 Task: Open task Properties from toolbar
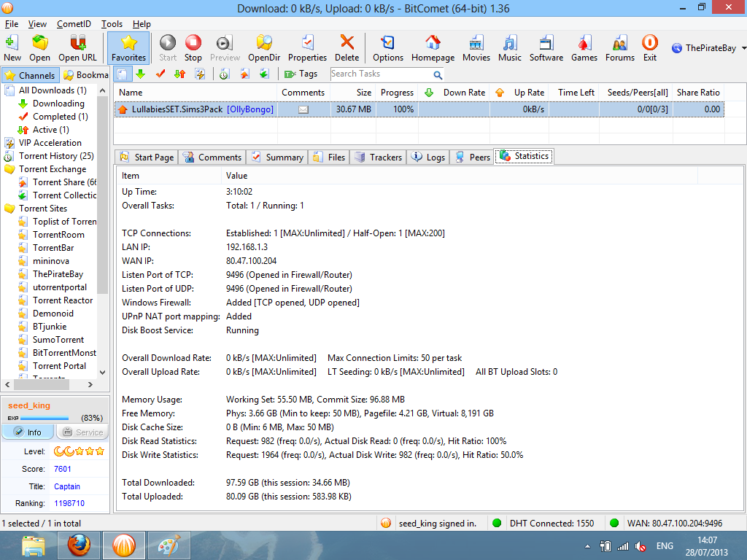(307, 47)
